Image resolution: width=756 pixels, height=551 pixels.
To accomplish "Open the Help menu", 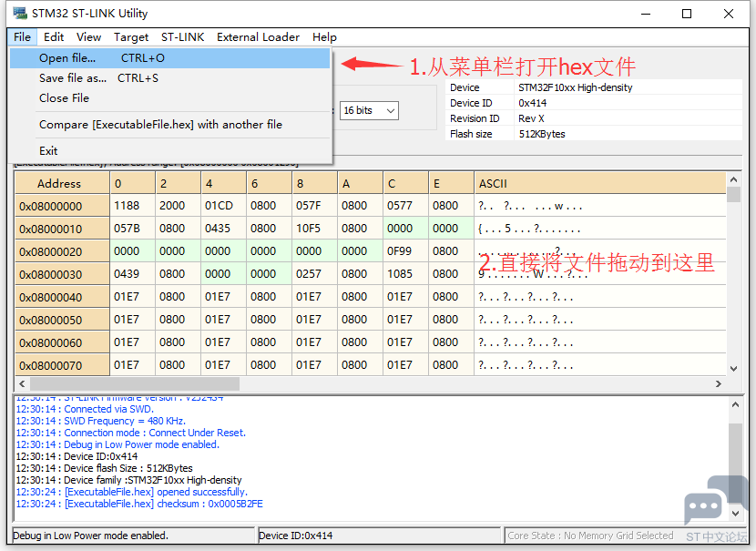I will click(324, 37).
